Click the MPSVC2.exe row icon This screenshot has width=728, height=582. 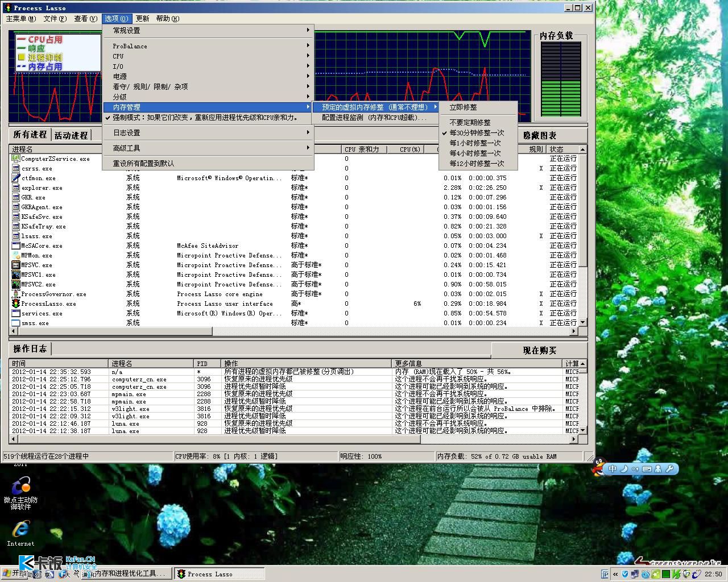[x=16, y=284]
